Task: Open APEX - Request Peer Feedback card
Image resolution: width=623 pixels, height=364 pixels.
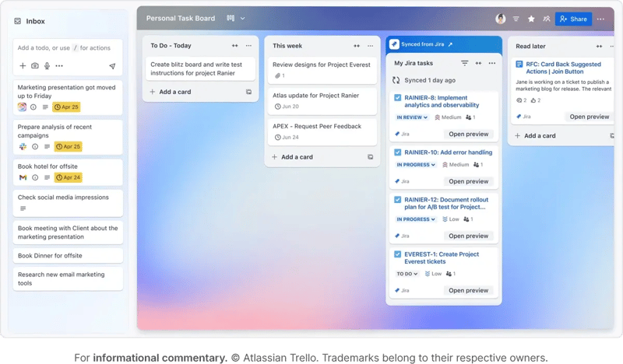Action: pos(322,131)
